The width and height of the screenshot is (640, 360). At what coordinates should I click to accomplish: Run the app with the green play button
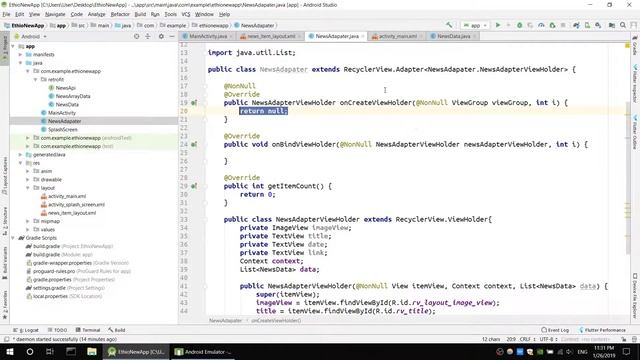tap(498, 25)
